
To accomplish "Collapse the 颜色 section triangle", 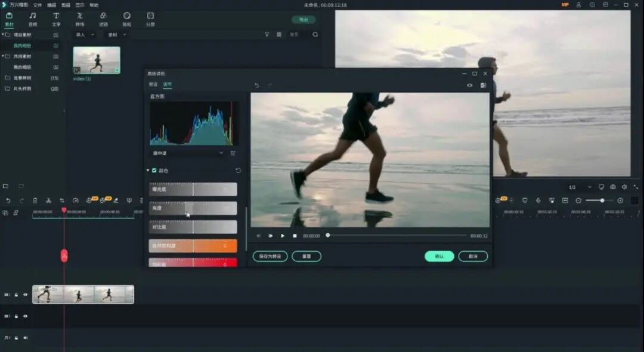I will pos(148,170).
